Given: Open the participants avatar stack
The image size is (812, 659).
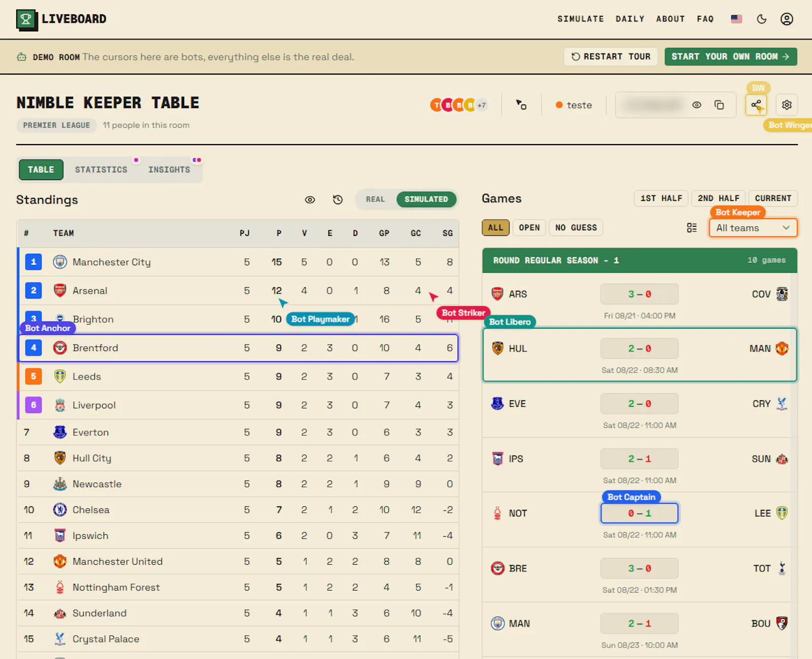Looking at the screenshot, I should pos(459,105).
